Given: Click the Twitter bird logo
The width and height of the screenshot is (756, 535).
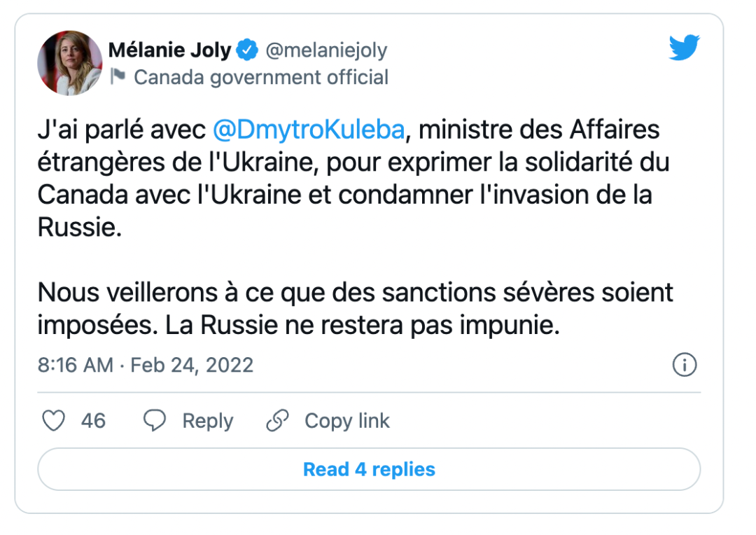Looking at the screenshot, I should pyautogui.click(x=684, y=48).
